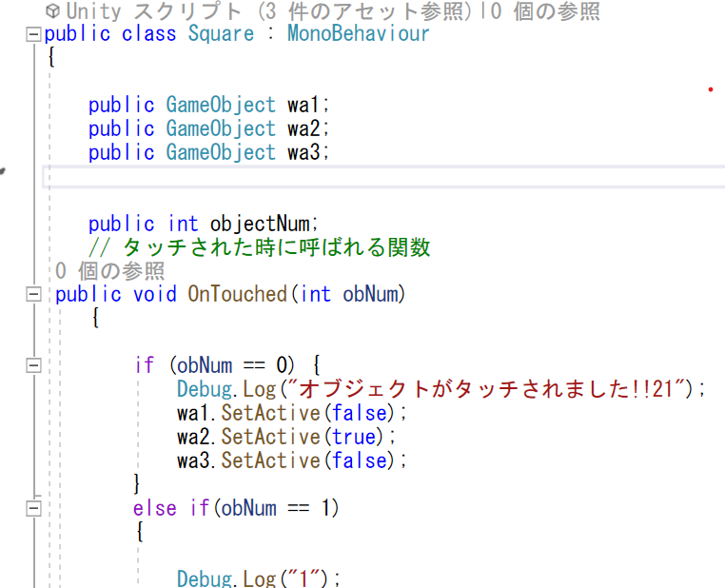This screenshot has width=725, height=588.
Task: Click the wa3 field declaration
Action: (304, 152)
